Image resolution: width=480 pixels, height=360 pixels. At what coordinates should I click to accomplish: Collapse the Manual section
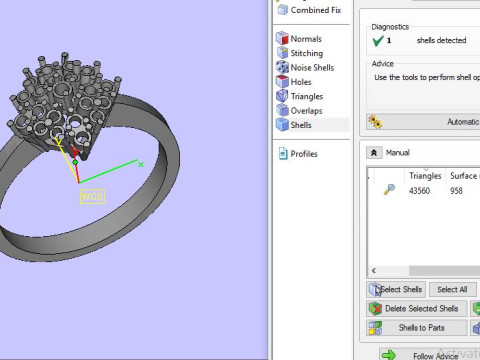pos(374,153)
